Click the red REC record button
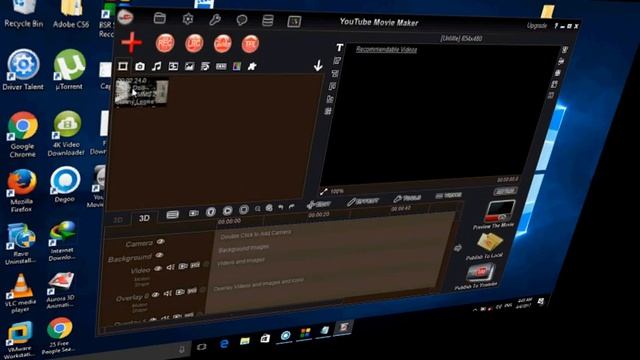640x360 pixels. pyautogui.click(x=165, y=43)
